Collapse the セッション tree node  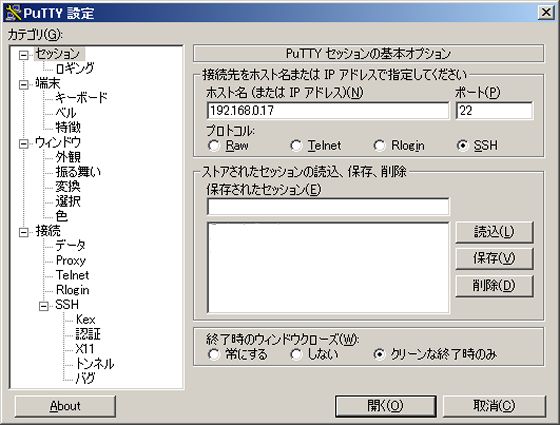pos(24,55)
